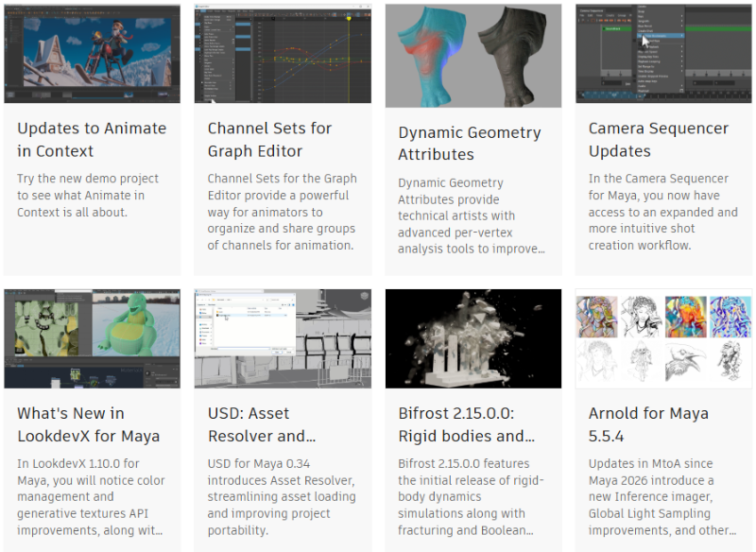Click description 'USD for Maya 0.34 introduces Asset Resolver'

point(282,496)
